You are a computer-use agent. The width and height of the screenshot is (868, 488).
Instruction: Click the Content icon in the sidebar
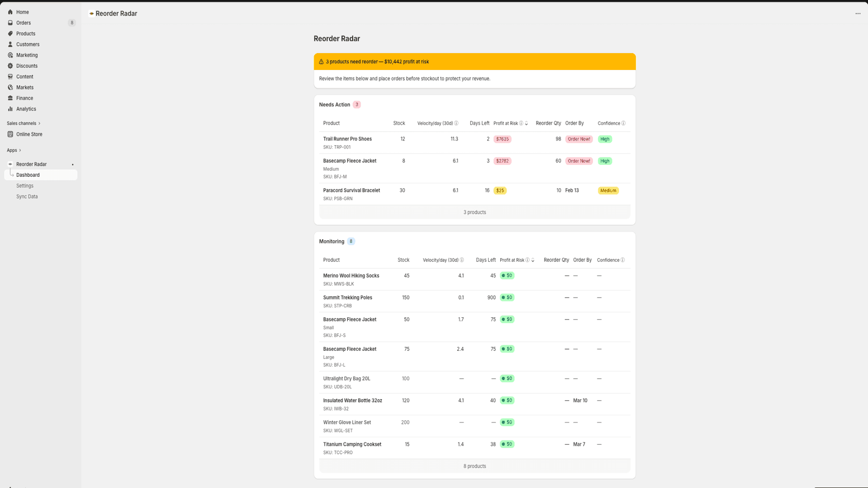pos(10,76)
